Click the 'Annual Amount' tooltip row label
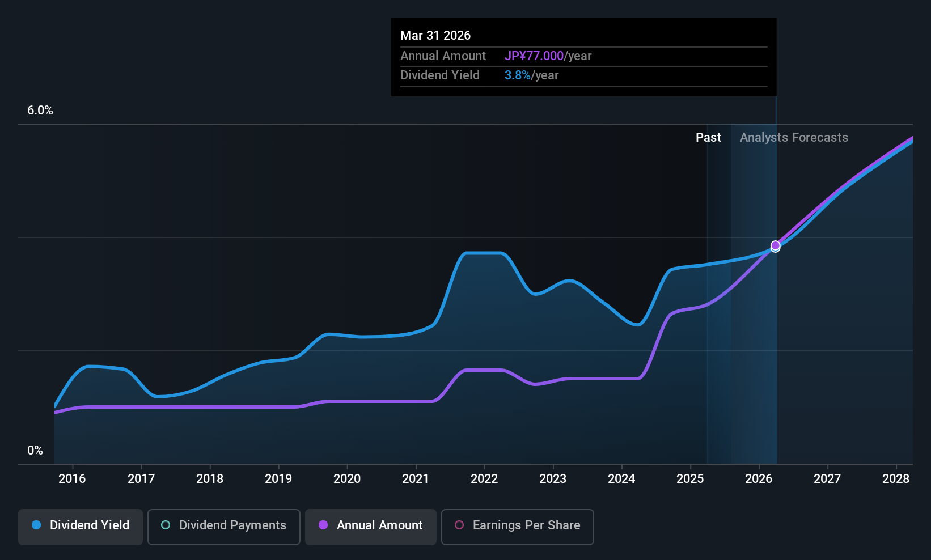 coord(443,56)
